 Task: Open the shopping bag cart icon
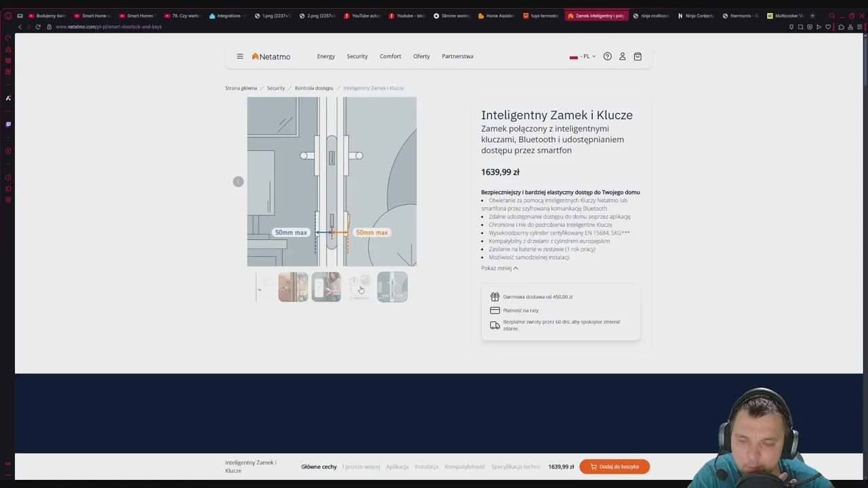coord(637,56)
